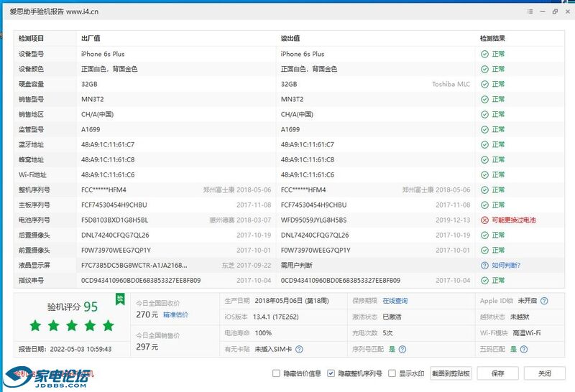Image resolution: width=575 pixels, height=392 pixels.
Task: Click the green check icon in 指纹串号 row
Action: [x=484, y=280]
